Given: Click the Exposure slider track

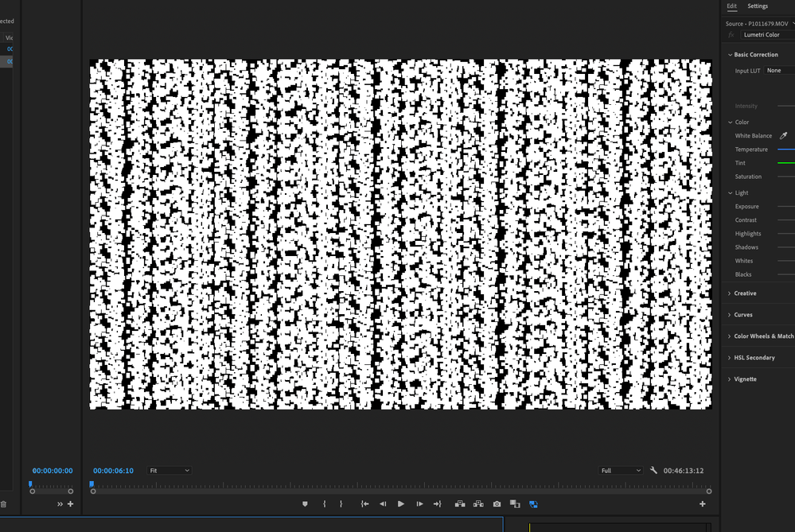Looking at the screenshot, I should pos(786,207).
